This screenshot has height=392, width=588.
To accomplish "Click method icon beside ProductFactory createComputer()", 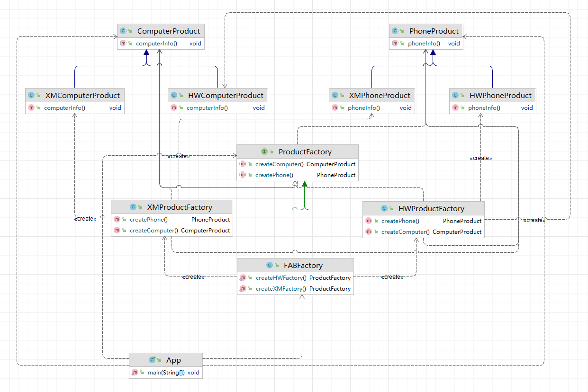I will coord(243,164).
